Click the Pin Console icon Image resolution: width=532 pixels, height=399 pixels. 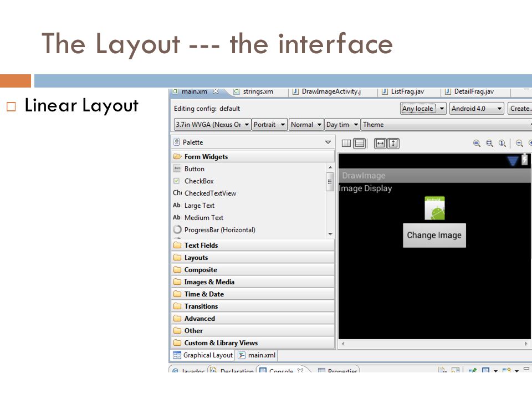pos(472,370)
